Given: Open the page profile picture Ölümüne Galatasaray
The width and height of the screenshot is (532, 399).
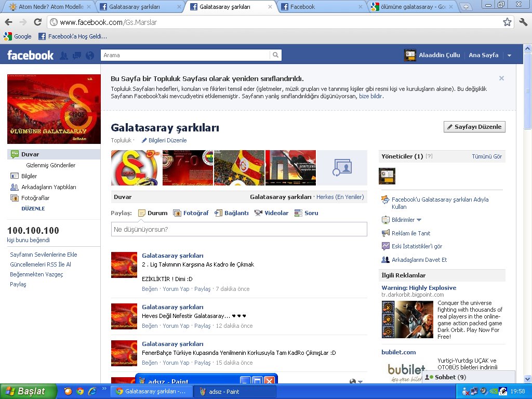Looking at the screenshot, I should tap(54, 109).
